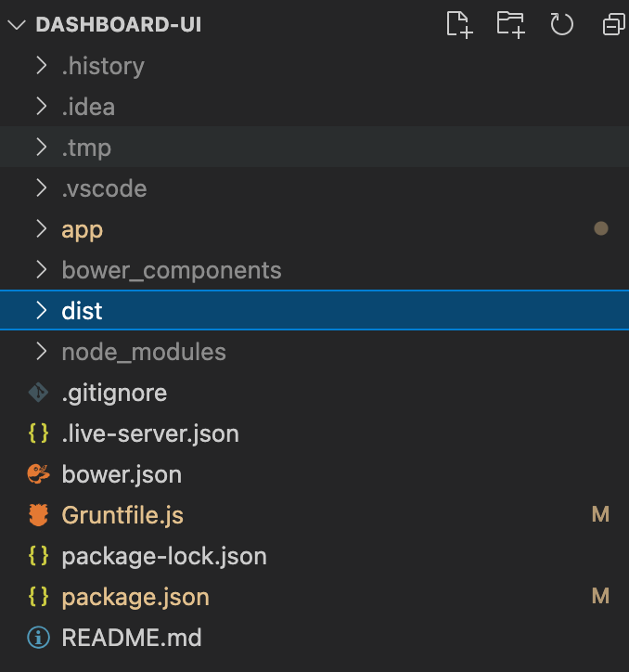Image resolution: width=629 pixels, height=672 pixels.
Task: Select the dist folder
Action: tap(82, 311)
